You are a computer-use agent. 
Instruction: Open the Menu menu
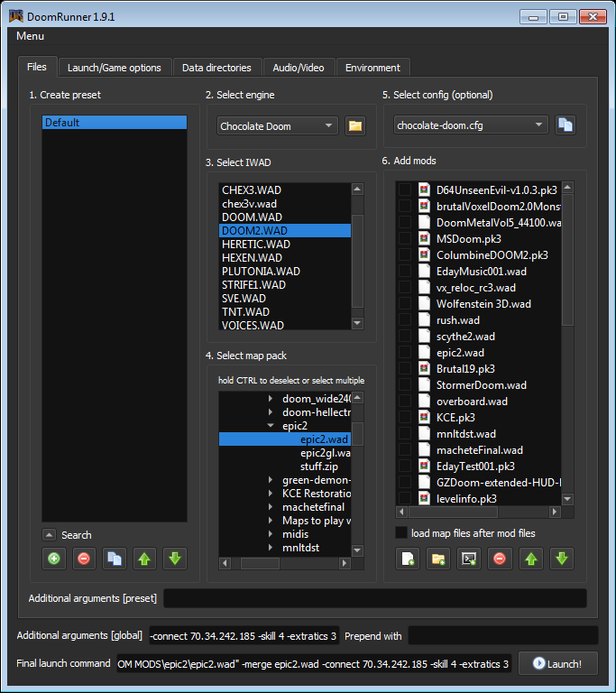[30, 36]
